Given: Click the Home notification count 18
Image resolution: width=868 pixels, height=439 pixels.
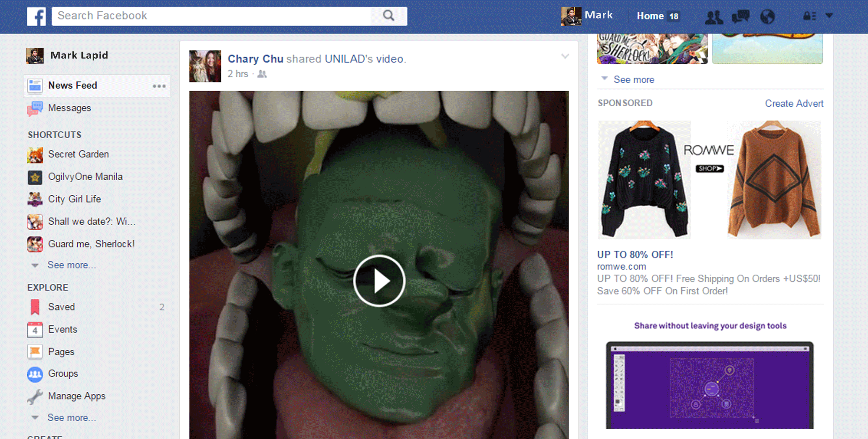Looking at the screenshot, I should 674,16.
